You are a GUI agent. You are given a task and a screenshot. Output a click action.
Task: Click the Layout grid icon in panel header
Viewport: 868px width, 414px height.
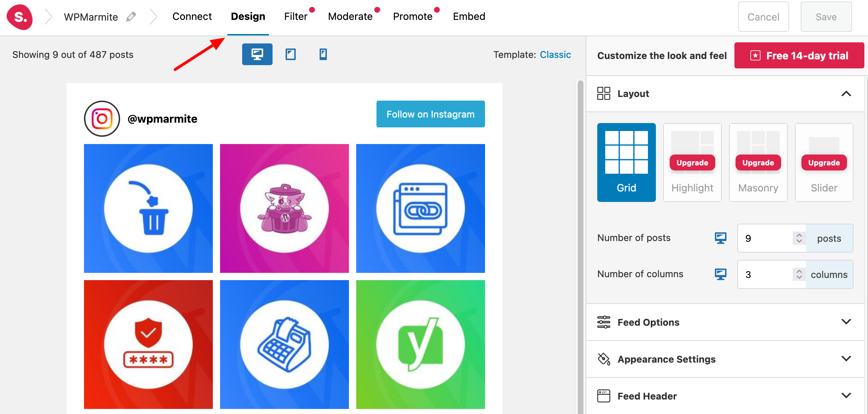pos(603,93)
